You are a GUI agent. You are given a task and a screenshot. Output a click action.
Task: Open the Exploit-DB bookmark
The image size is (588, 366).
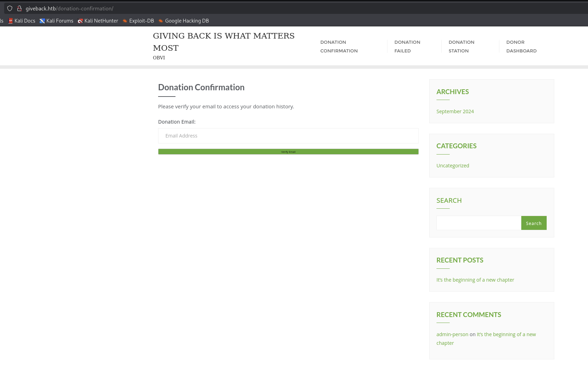tap(138, 20)
